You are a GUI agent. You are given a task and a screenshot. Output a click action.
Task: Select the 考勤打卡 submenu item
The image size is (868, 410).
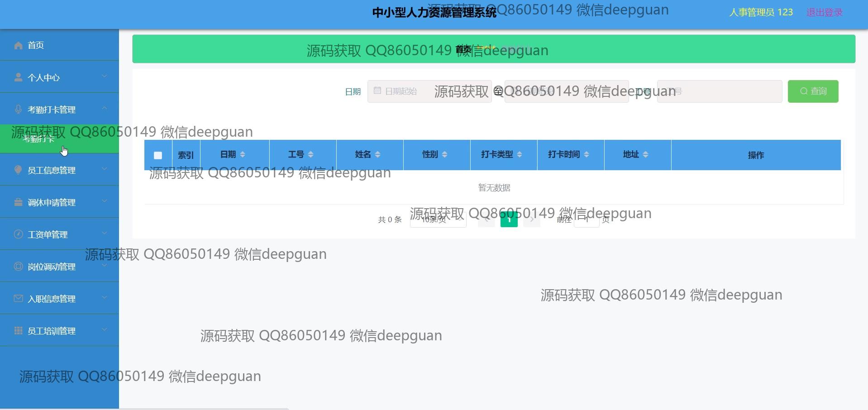coord(39,139)
